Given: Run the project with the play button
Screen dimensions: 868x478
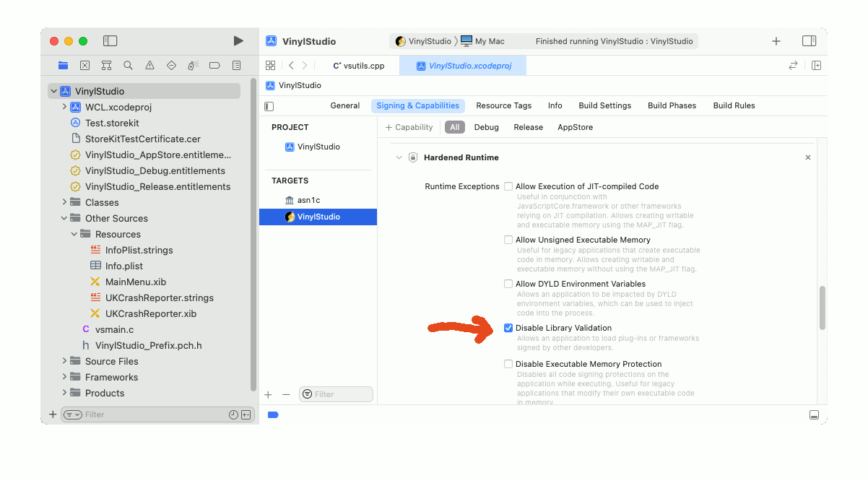Looking at the screenshot, I should [x=238, y=41].
